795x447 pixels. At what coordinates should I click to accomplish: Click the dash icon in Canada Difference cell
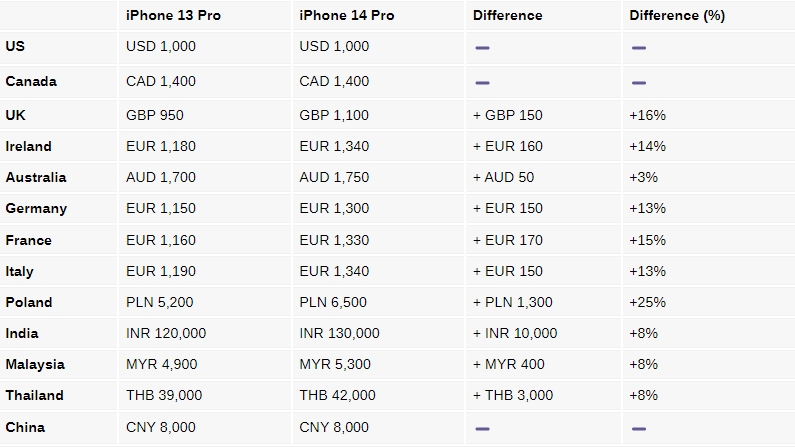tap(482, 83)
